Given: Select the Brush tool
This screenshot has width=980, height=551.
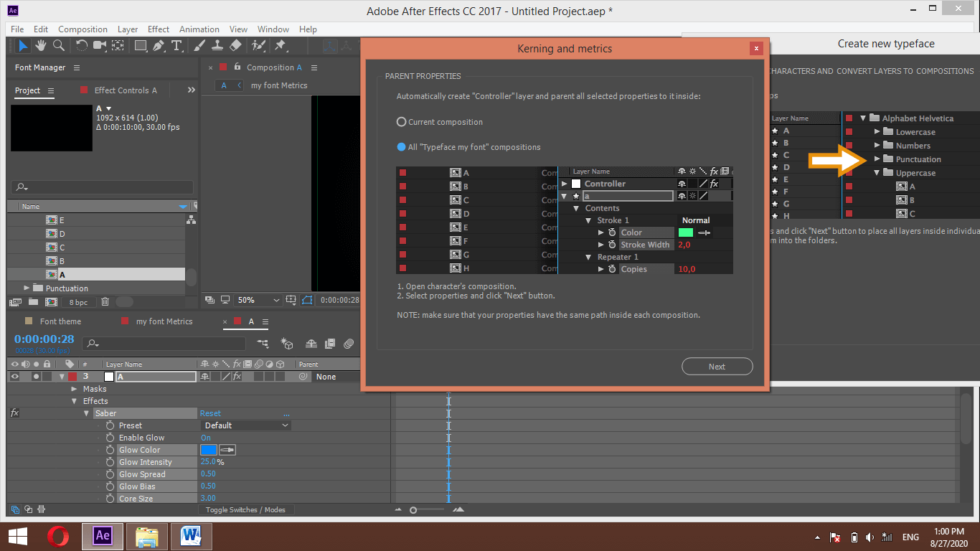Looking at the screenshot, I should coord(197,45).
